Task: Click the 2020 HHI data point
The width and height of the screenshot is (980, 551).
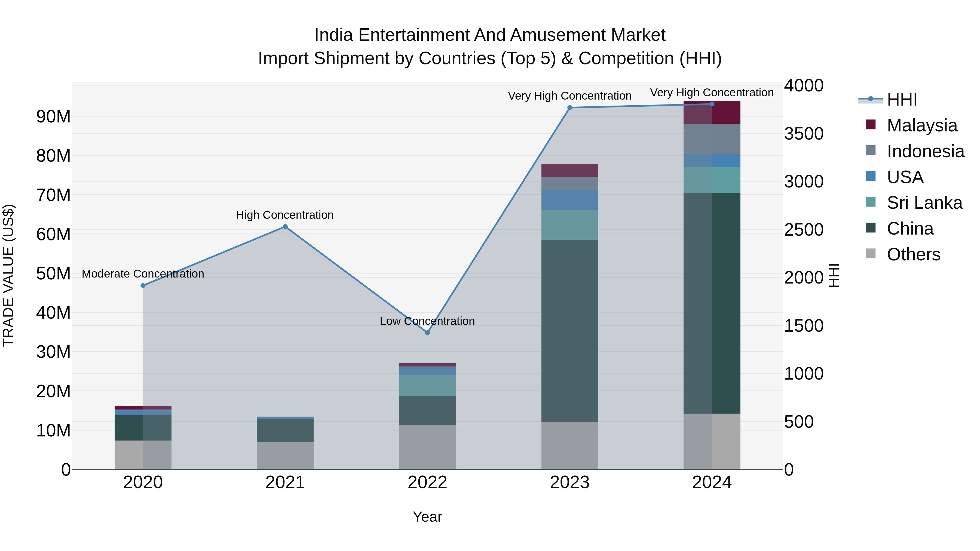Action: pyautogui.click(x=143, y=286)
